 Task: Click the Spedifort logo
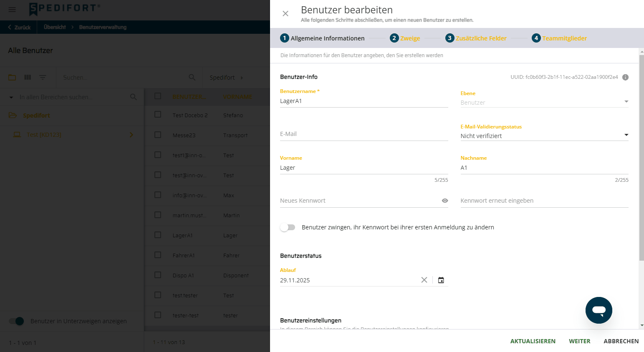65,8
